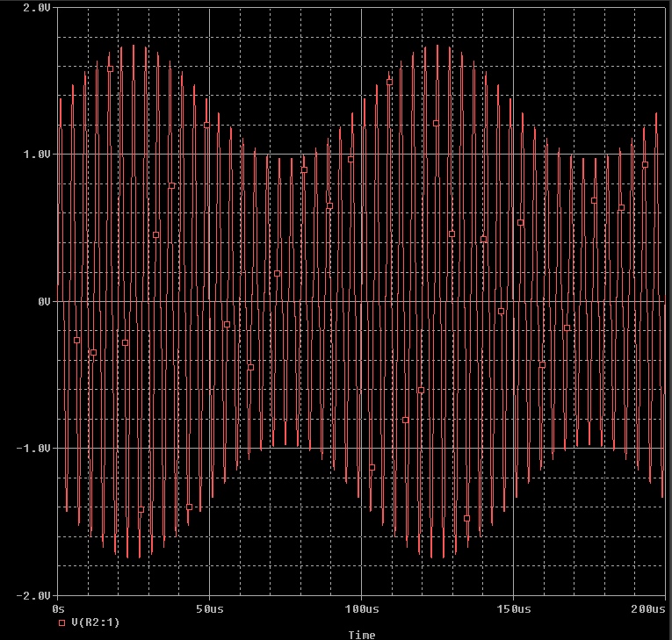Click the square marker near 1.5V before 110us

click(x=389, y=82)
